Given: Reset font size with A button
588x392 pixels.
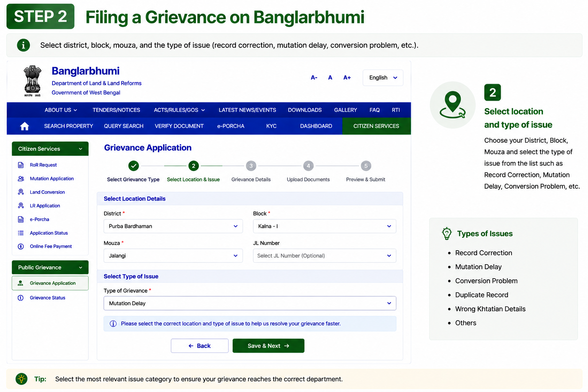Looking at the screenshot, I should coord(330,78).
